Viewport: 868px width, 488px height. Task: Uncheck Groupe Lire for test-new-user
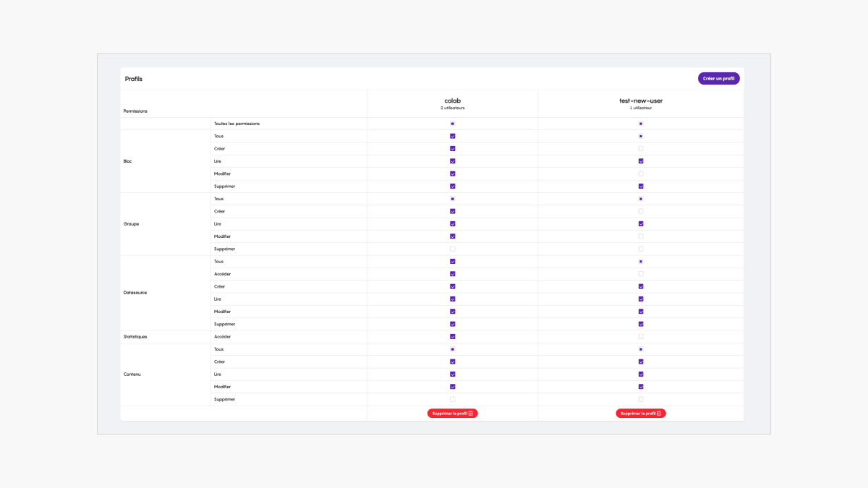point(641,224)
